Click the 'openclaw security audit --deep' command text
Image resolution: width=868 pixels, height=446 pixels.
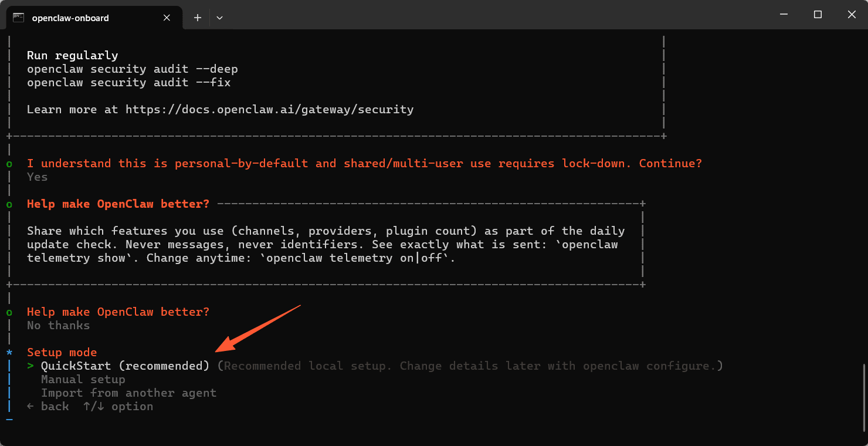click(x=133, y=69)
